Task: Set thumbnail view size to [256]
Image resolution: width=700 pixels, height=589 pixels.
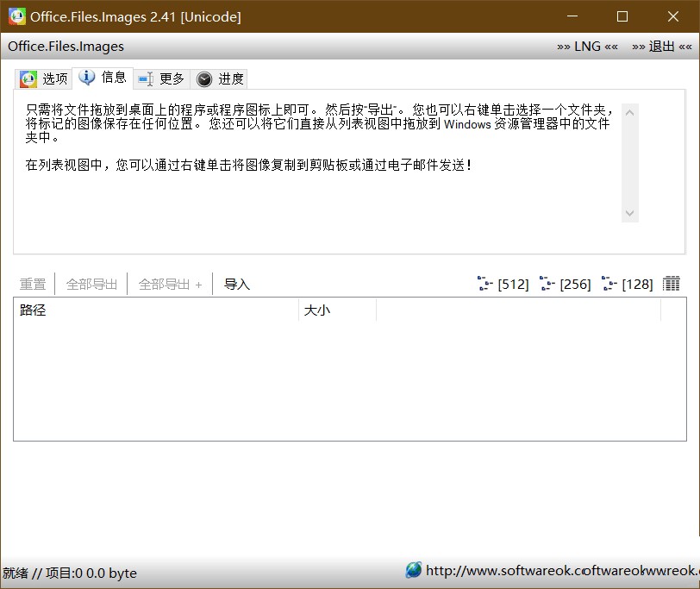Action: 566,284
